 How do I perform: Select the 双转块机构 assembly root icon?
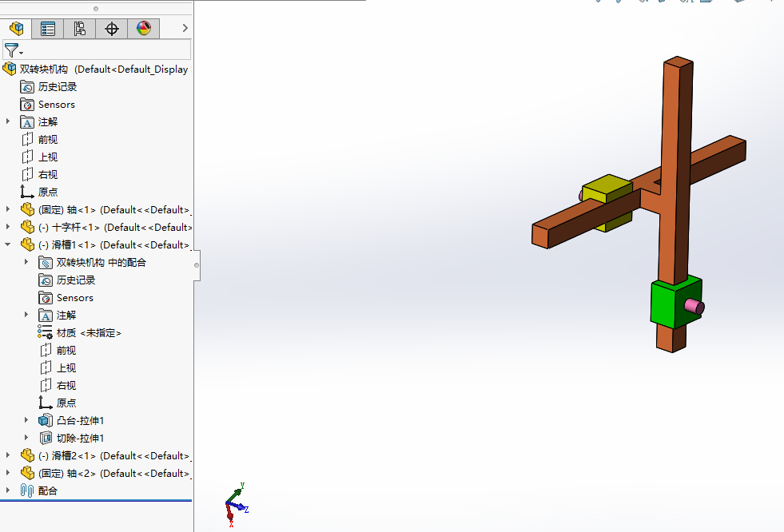click(x=10, y=69)
